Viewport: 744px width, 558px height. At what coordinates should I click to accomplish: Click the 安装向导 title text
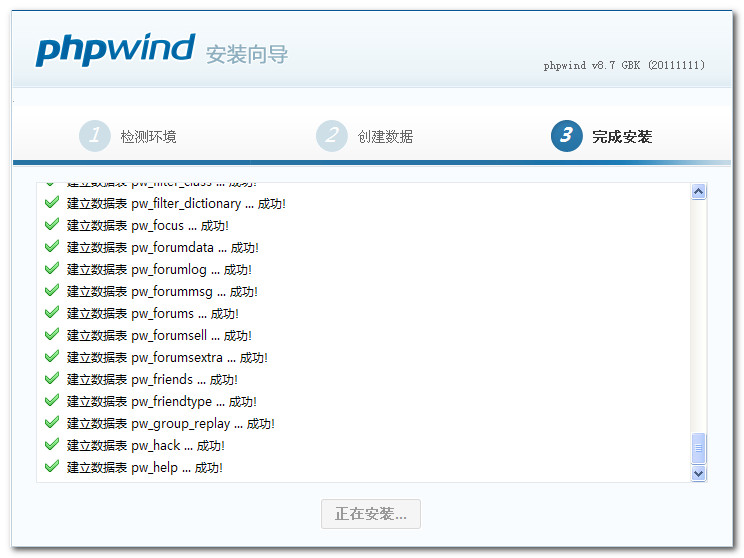[247, 54]
